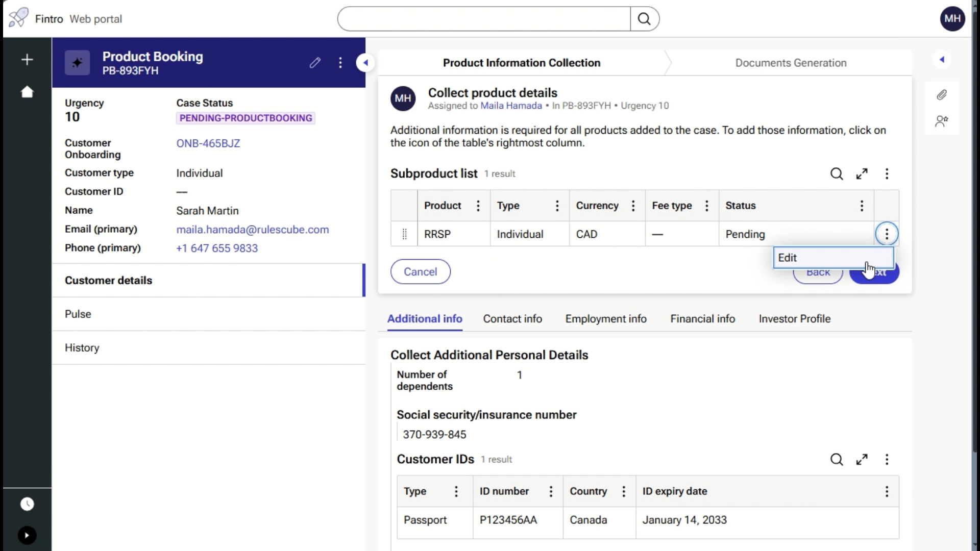Expand Customer IDs table to fullscreen

click(862, 460)
